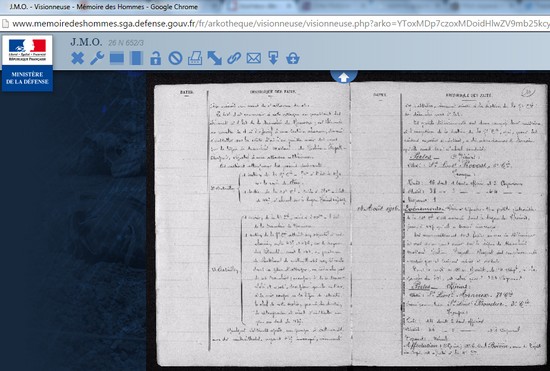Image resolution: width=550 pixels, height=371 pixels.
Task: Toggle the padlock lock icon
Action: click(155, 58)
